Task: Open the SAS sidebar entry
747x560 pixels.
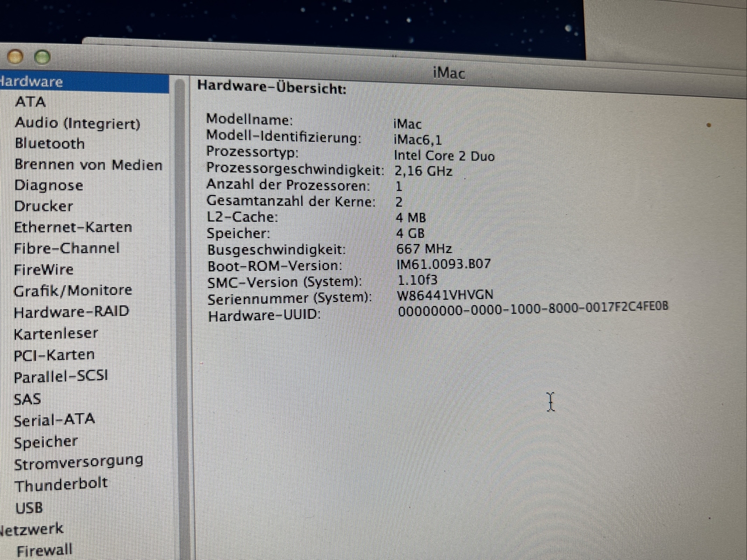Action: pos(27,399)
